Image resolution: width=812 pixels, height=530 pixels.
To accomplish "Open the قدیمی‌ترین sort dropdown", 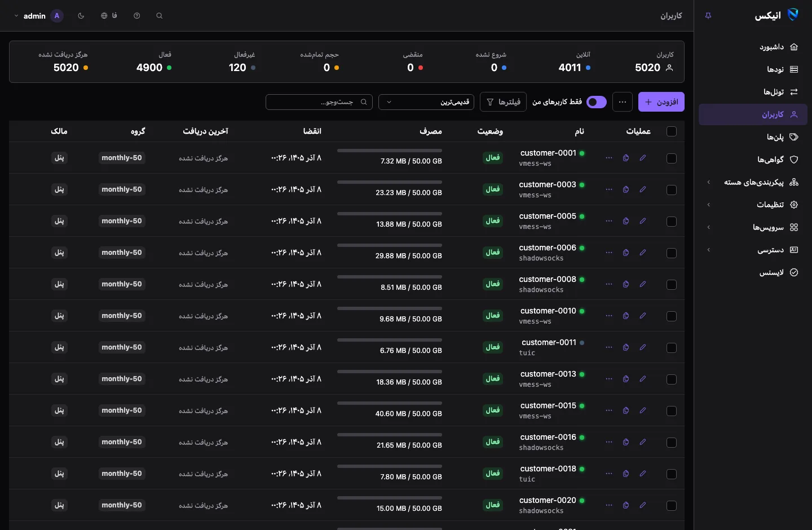I will coord(426,102).
